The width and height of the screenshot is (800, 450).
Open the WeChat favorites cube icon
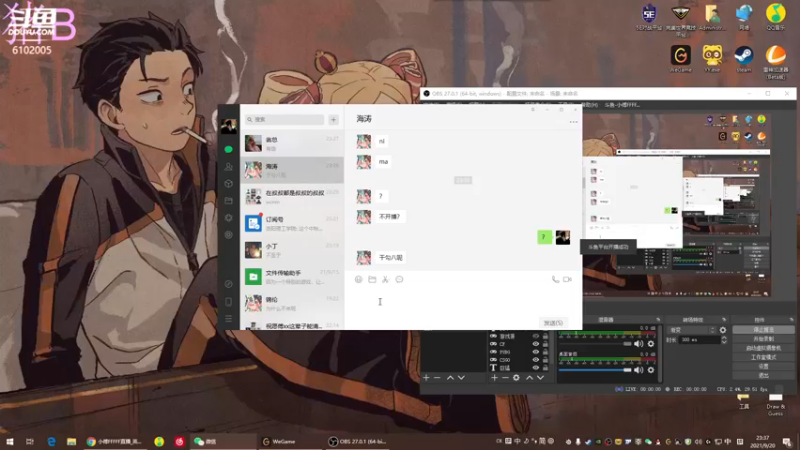pyautogui.click(x=229, y=184)
